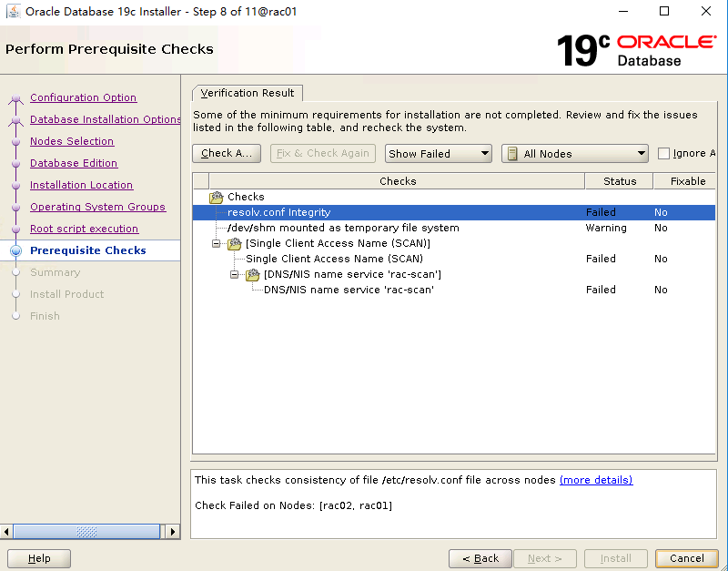This screenshot has height=571, width=728.
Task: Click the Prerequisite Checks step bullet icon
Action: point(15,250)
